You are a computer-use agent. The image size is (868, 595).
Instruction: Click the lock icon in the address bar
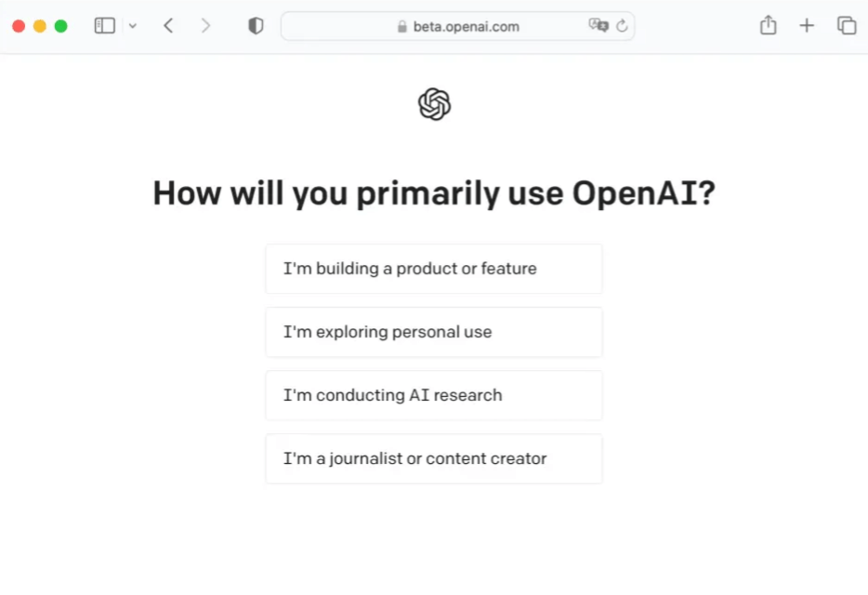click(x=402, y=27)
